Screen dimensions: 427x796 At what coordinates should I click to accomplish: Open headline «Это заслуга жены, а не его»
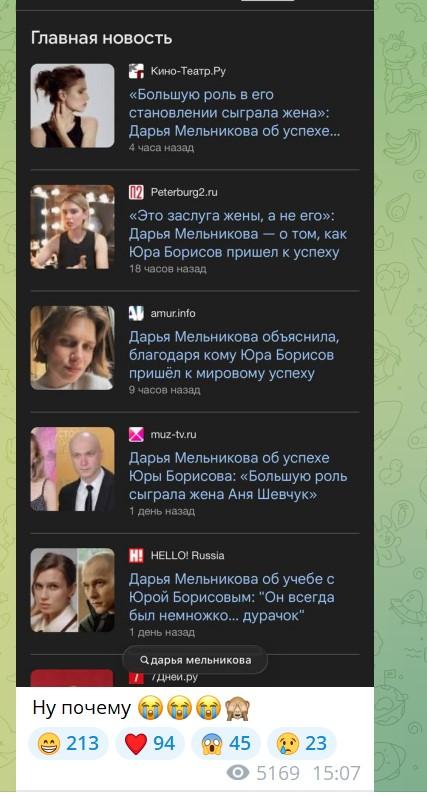coord(238,234)
